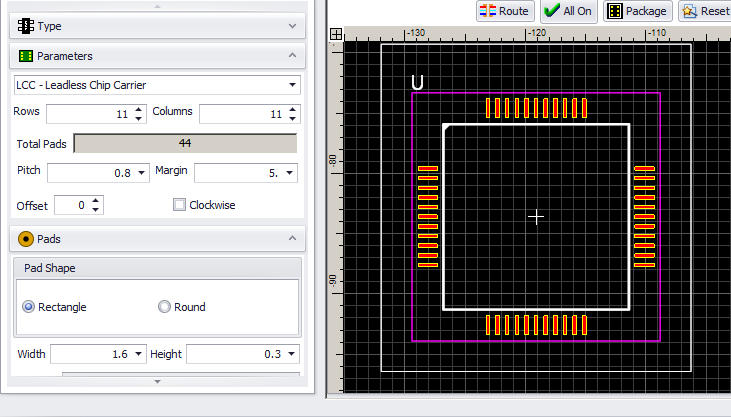The image size is (731, 417).
Task: Increase Rows value with up arrow
Action: (x=138, y=110)
